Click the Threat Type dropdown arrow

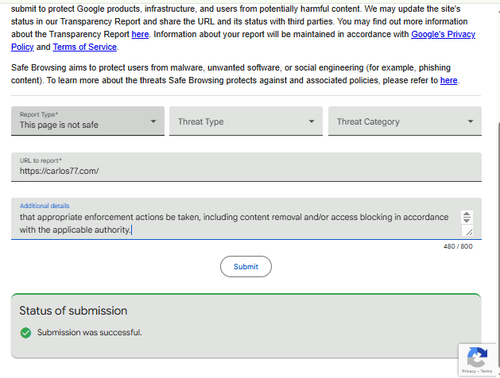pos(311,121)
